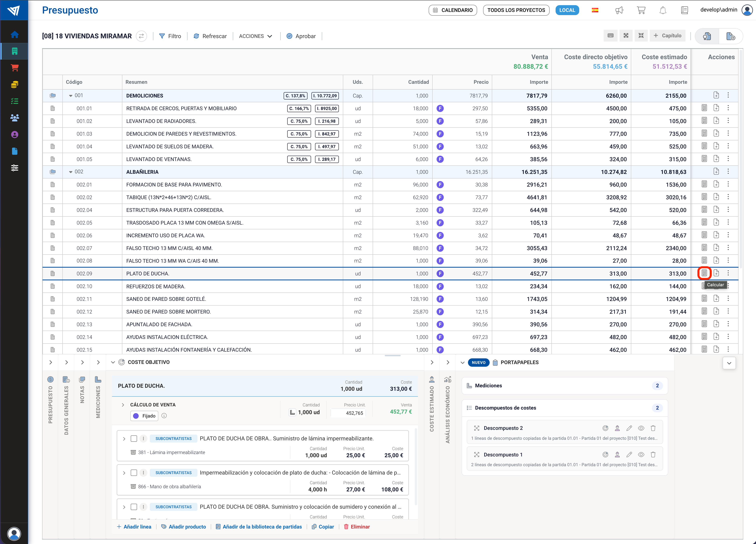Click the Aprobar button
Image resolution: width=756 pixels, height=544 pixels.
point(301,36)
